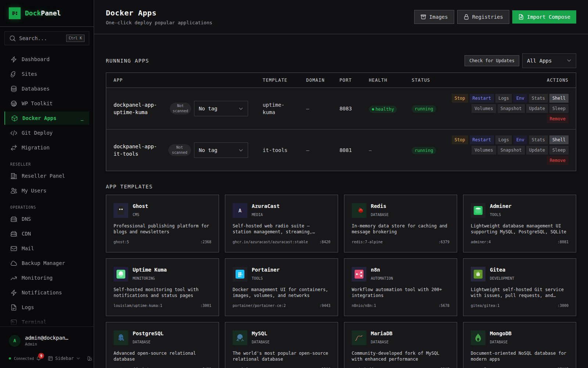Open the tag dropdown for dockpanel-app-it-tools
Screen dimensions: 588x368
click(221, 150)
